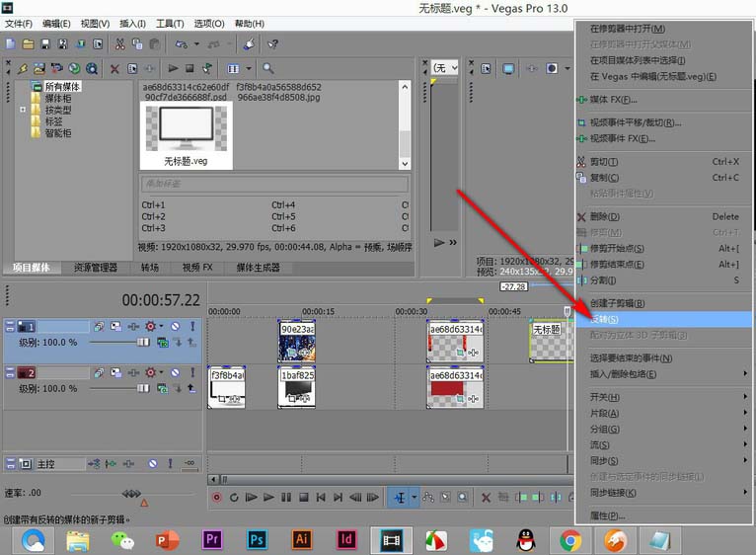Click the record button in transport bar
Image resolution: width=756 pixels, height=555 pixels.
[x=216, y=497]
